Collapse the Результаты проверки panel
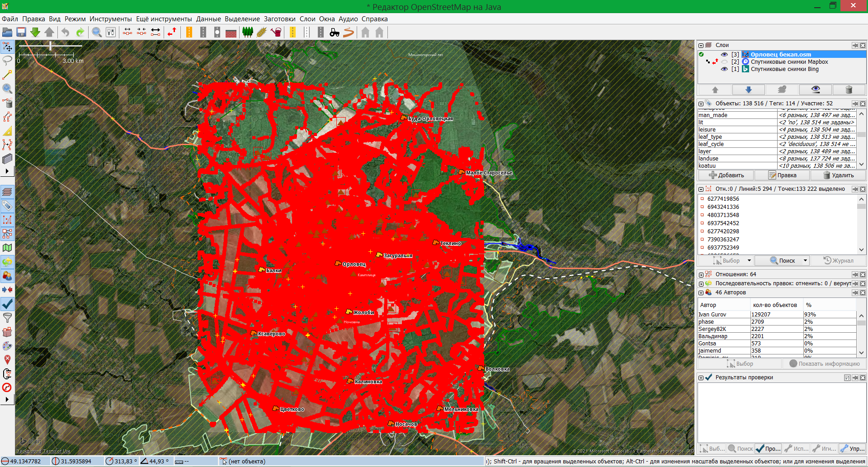This screenshot has height=467, width=868. coord(701,378)
